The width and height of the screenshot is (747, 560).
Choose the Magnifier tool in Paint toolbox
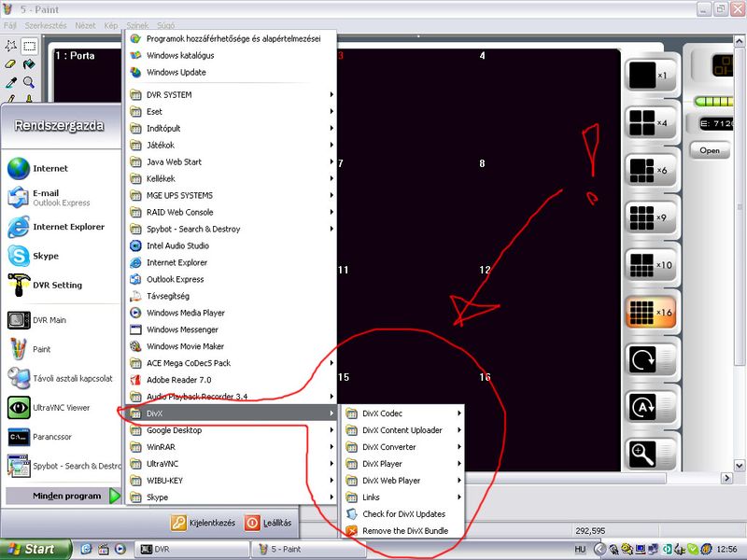coord(30,82)
